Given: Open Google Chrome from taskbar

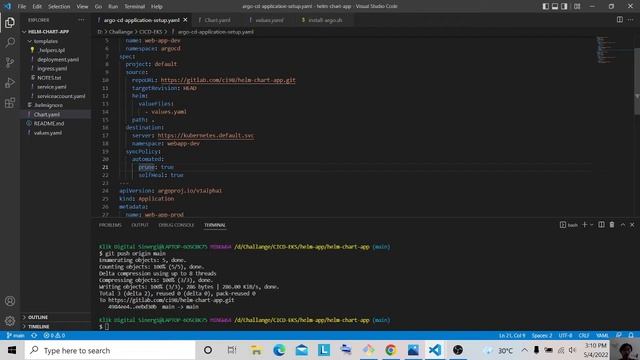Looking at the screenshot, I should coord(391,350).
